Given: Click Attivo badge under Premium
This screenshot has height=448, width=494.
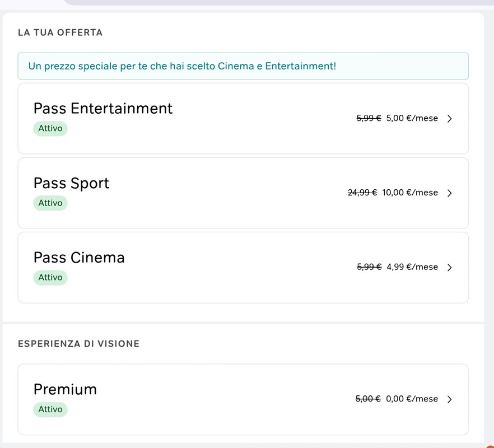Looking at the screenshot, I should 50,409.
